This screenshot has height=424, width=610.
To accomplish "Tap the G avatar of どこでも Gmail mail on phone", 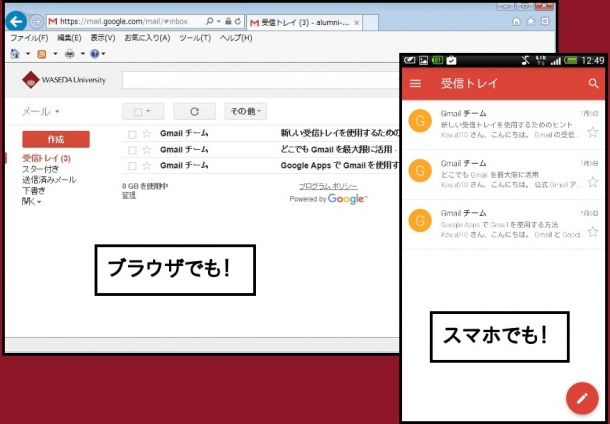I will [x=420, y=171].
